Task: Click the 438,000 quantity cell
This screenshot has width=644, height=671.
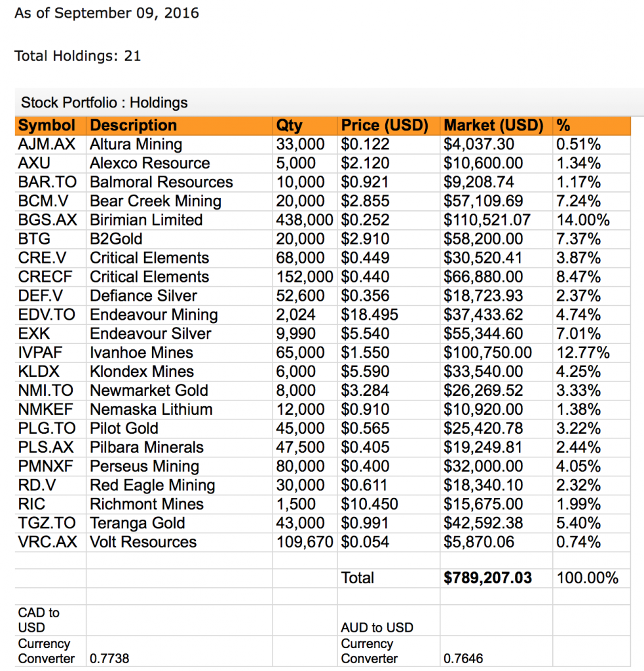Action: click(x=305, y=220)
